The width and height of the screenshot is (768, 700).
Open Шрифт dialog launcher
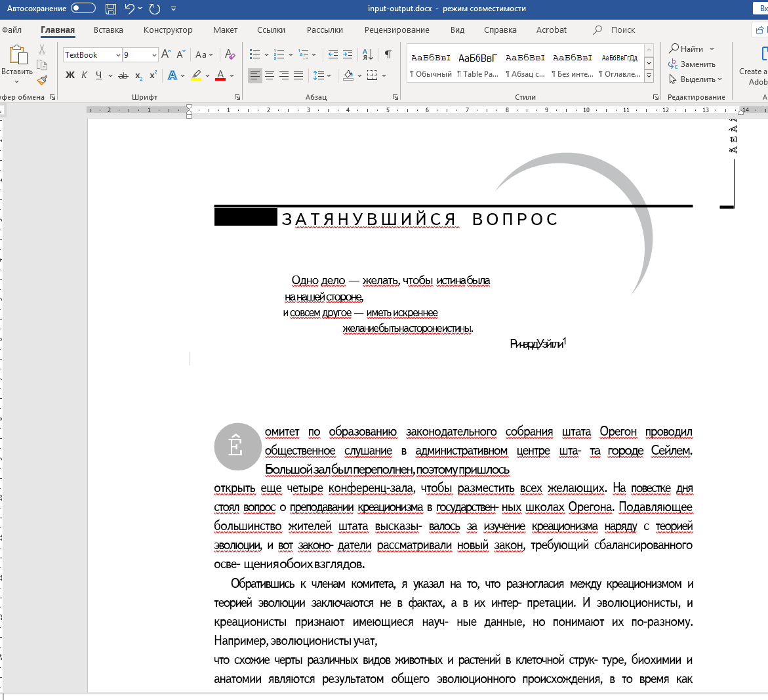coord(237,97)
